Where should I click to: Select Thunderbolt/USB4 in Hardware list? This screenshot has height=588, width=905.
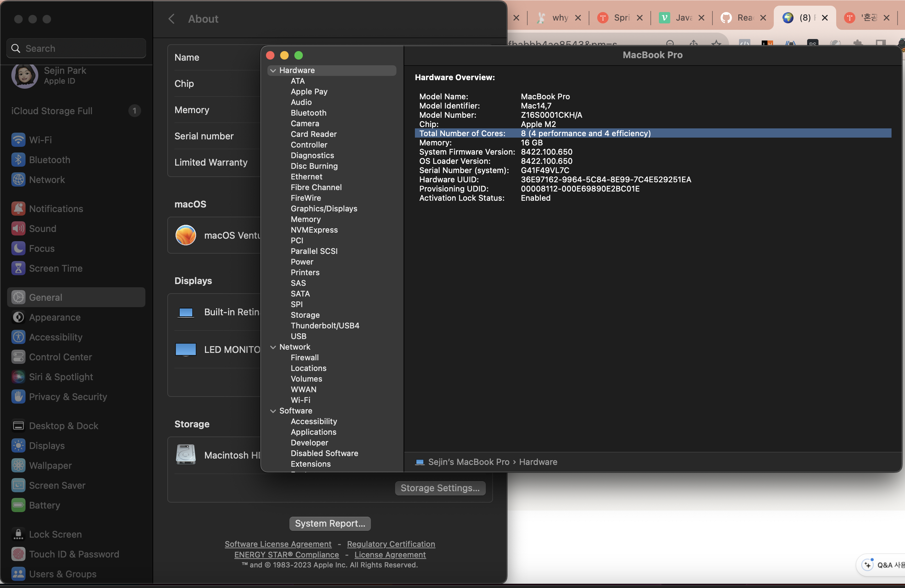coord(325,326)
